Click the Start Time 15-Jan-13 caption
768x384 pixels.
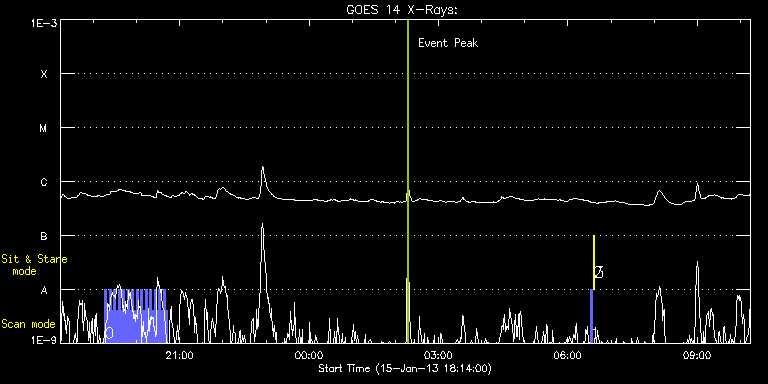[405, 368]
